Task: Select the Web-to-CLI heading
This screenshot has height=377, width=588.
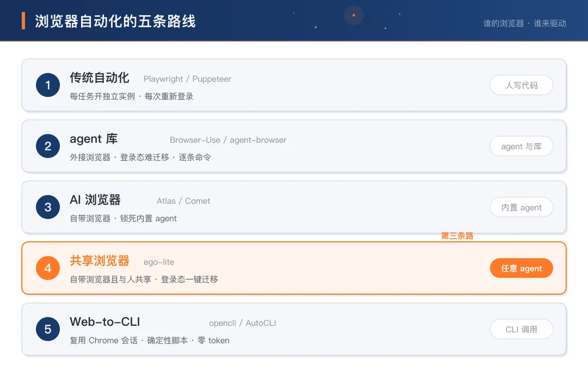Action: [x=105, y=322]
